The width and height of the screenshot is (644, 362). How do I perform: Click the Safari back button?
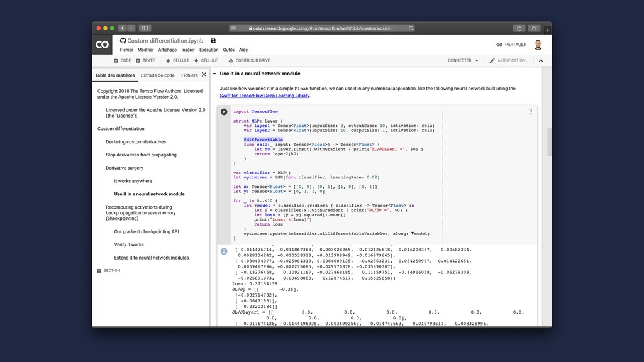tap(123, 28)
